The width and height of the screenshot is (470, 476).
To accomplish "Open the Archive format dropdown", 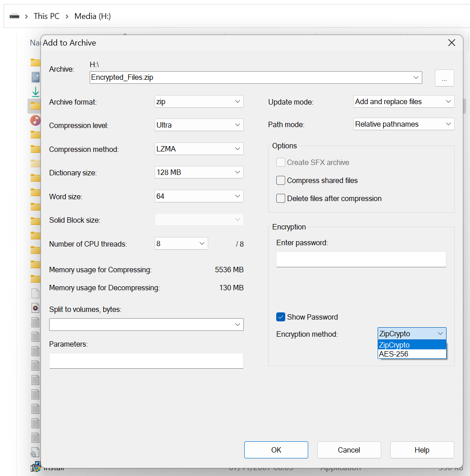I will [x=199, y=101].
